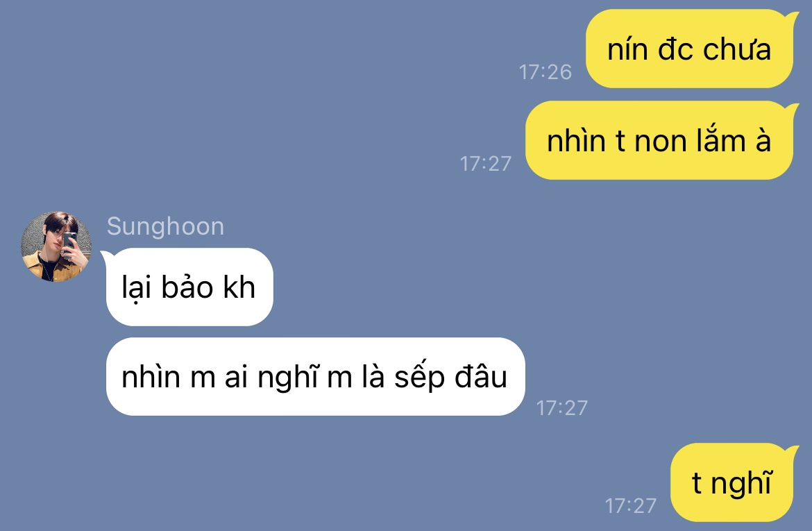Click the 17:27 timestamp next to 't nghĩ'
Viewport: 812px width, 531px height.
[631, 505]
